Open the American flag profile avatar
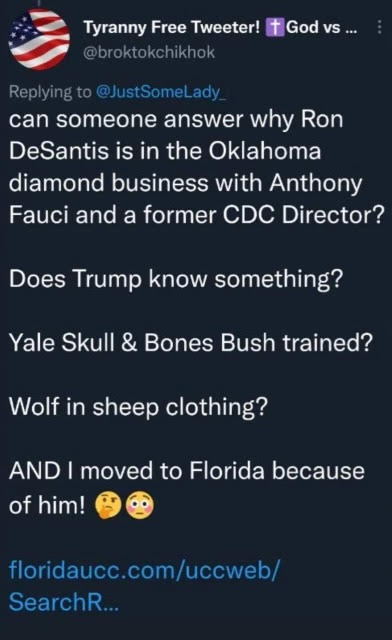The width and height of the screenshot is (392, 640). pos(40,40)
